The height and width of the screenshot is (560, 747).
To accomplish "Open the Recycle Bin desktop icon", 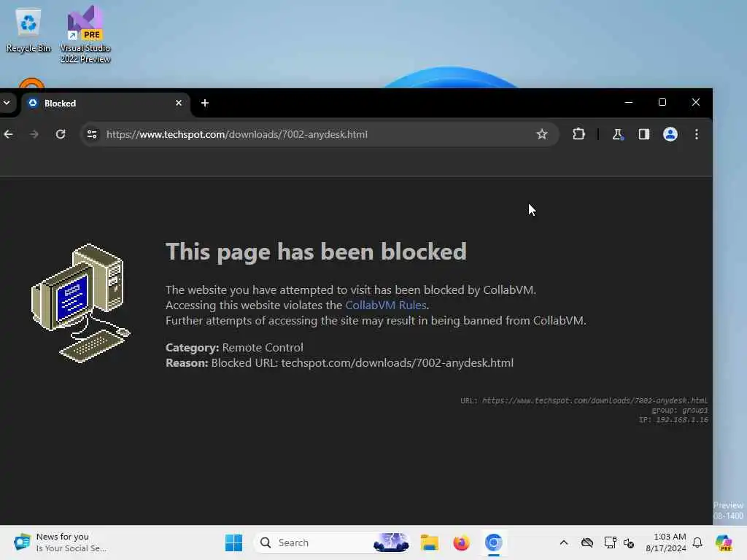I will click(28, 30).
